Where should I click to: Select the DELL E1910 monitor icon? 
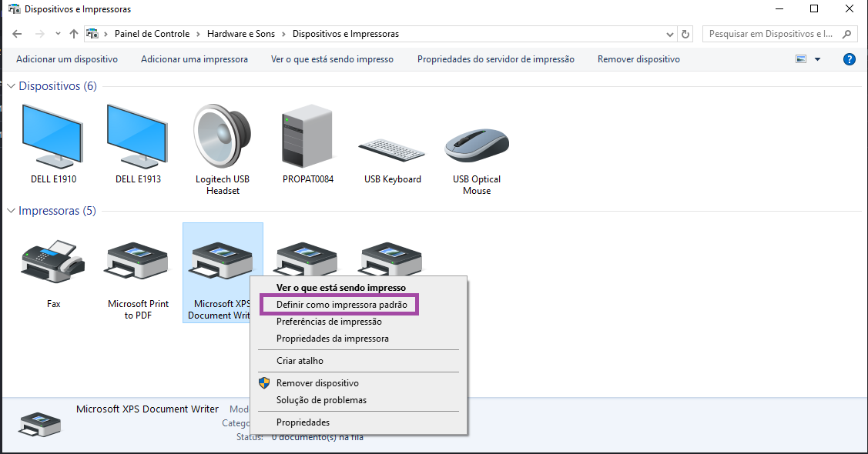point(53,135)
